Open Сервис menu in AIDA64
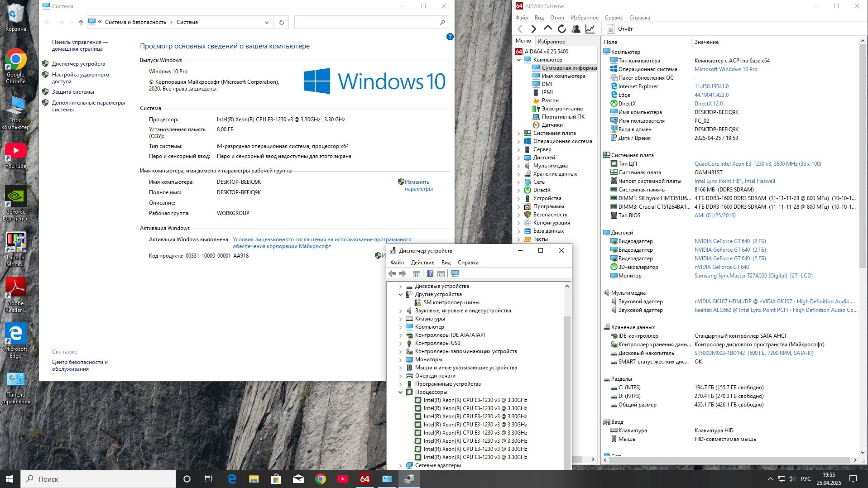 click(x=614, y=18)
